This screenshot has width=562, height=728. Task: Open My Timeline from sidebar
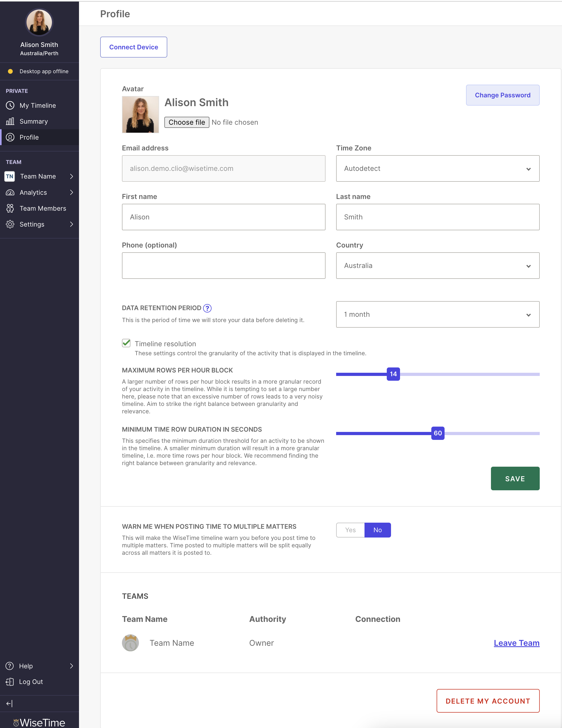pyautogui.click(x=39, y=105)
